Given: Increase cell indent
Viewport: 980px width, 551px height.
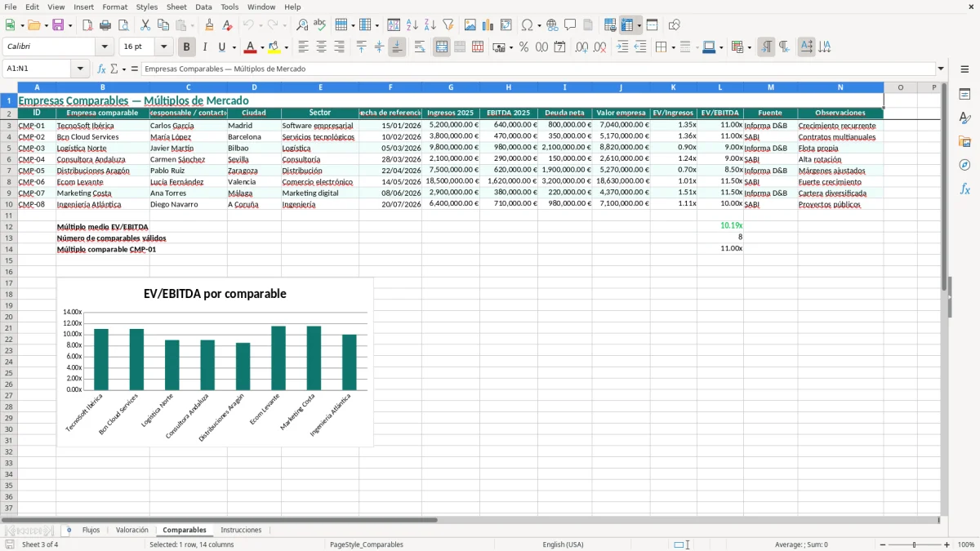Looking at the screenshot, I should (x=622, y=47).
